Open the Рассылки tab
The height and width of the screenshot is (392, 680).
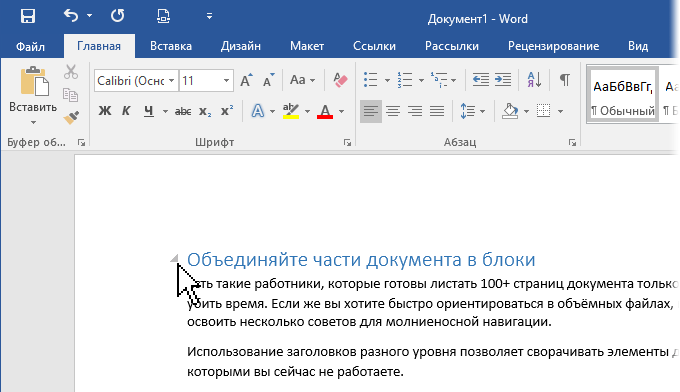pos(452,46)
